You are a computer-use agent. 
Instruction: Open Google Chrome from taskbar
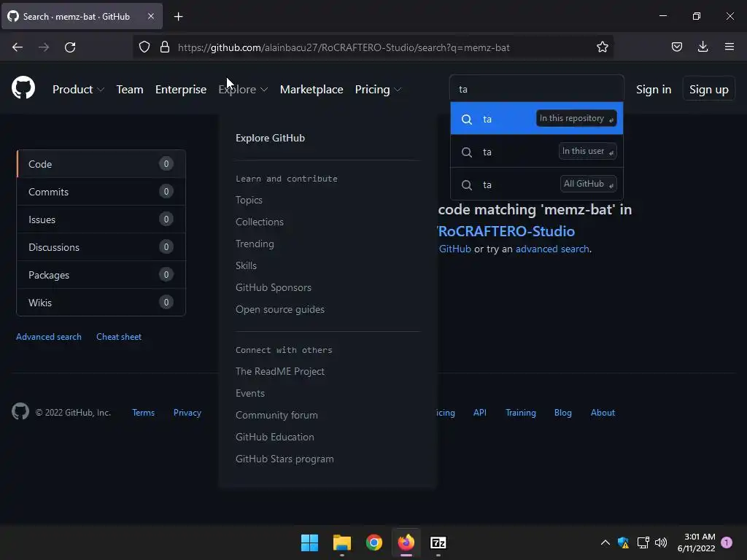click(x=374, y=542)
